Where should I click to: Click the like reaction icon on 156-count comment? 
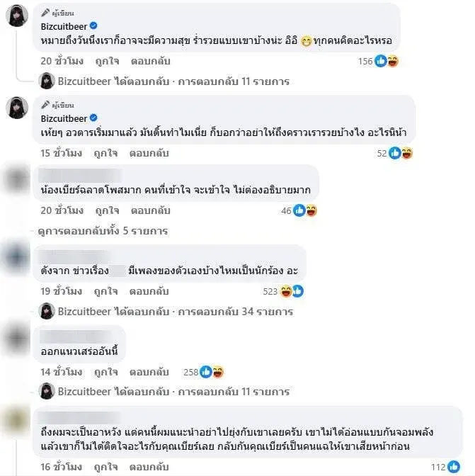(380, 61)
